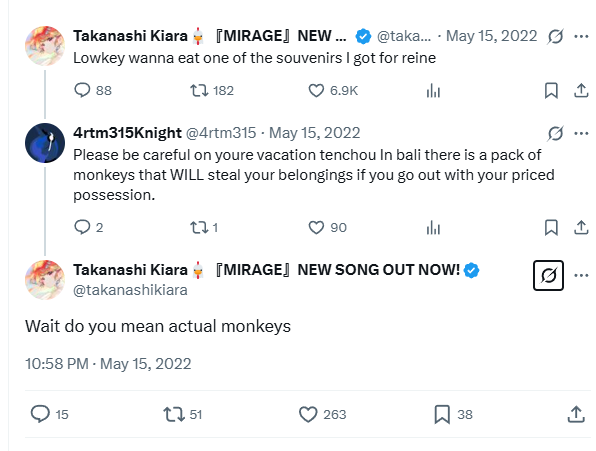Open Grok explain icon on 4rtm315Knight's tweet
This screenshot has width=596, height=451.
click(x=555, y=133)
